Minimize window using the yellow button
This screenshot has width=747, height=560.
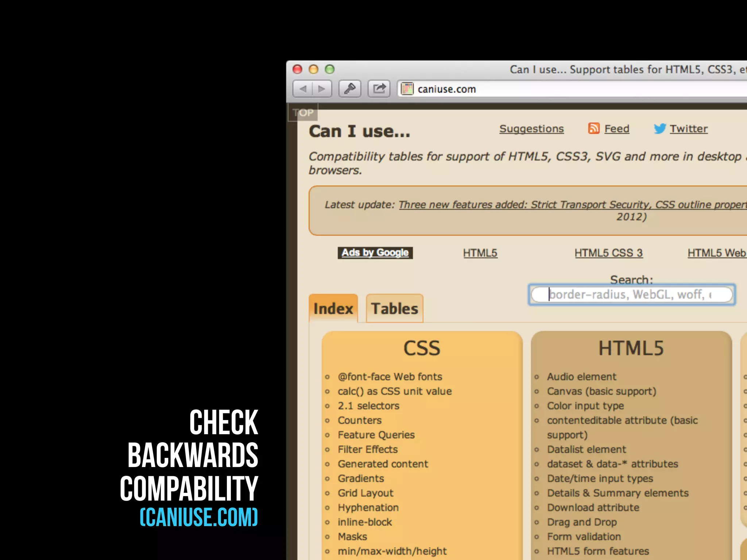click(x=314, y=69)
